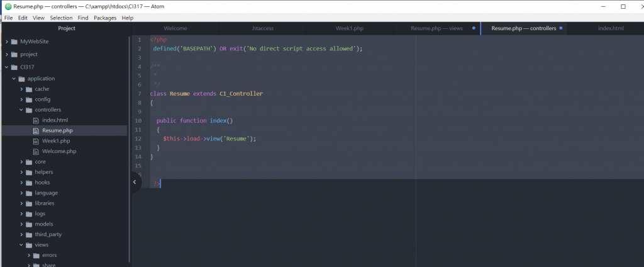Expand the hooks folder chevron
644x267 pixels.
click(x=21, y=182)
